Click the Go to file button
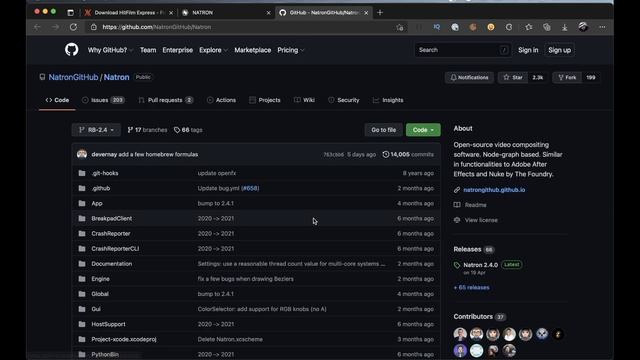Screen dimensions: 640x360 click(x=383, y=130)
